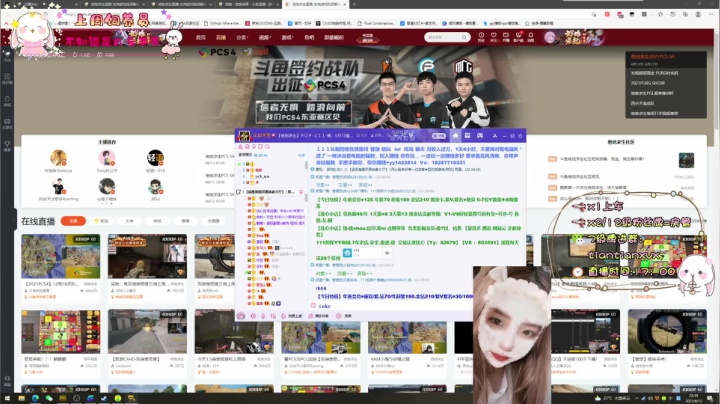This screenshot has width=720, height=404.
Task: Open File Explorer from taskbar
Action: pos(21,398)
